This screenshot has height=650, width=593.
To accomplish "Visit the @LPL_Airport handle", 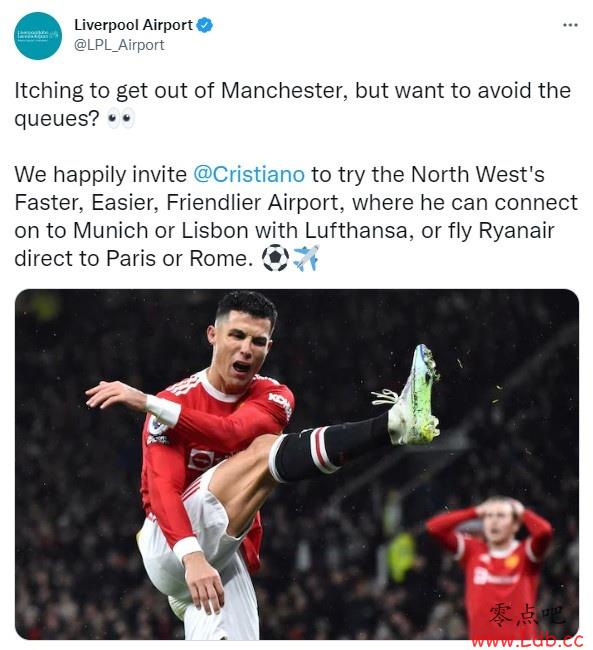I will tap(119, 45).
